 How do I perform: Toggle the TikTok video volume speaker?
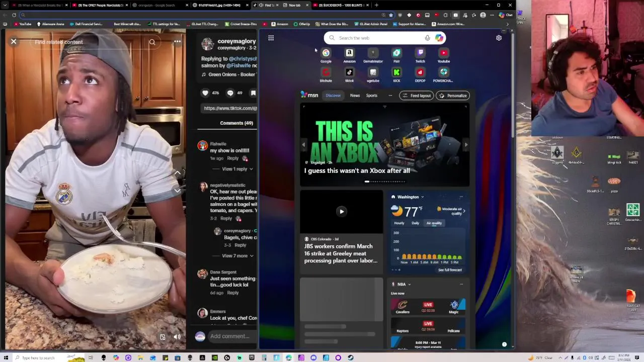[177, 337]
